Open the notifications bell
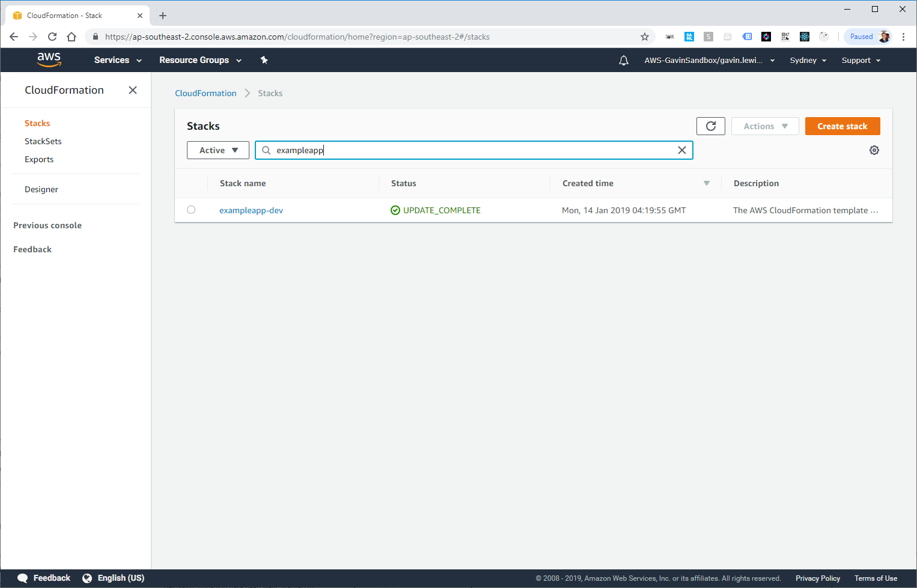The image size is (917, 588). pos(624,60)
